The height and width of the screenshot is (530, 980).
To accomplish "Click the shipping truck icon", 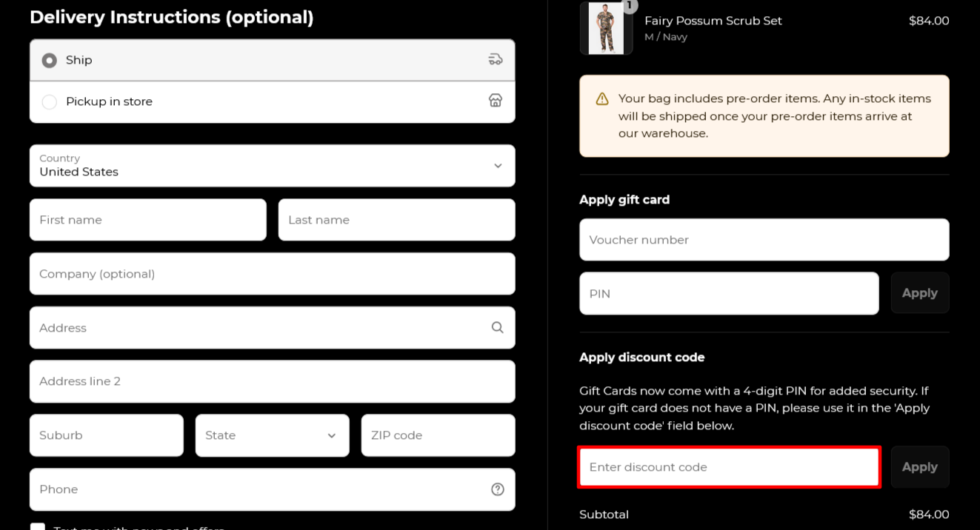I will click(x=496, y=59).
